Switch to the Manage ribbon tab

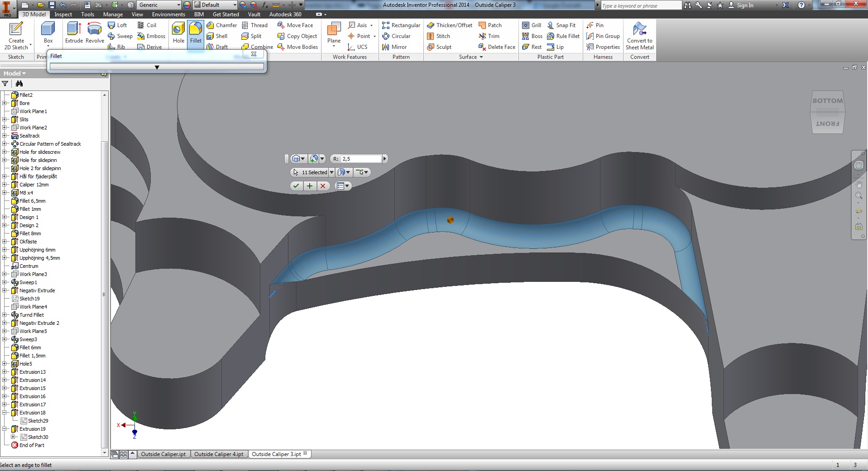click(113, 14)
